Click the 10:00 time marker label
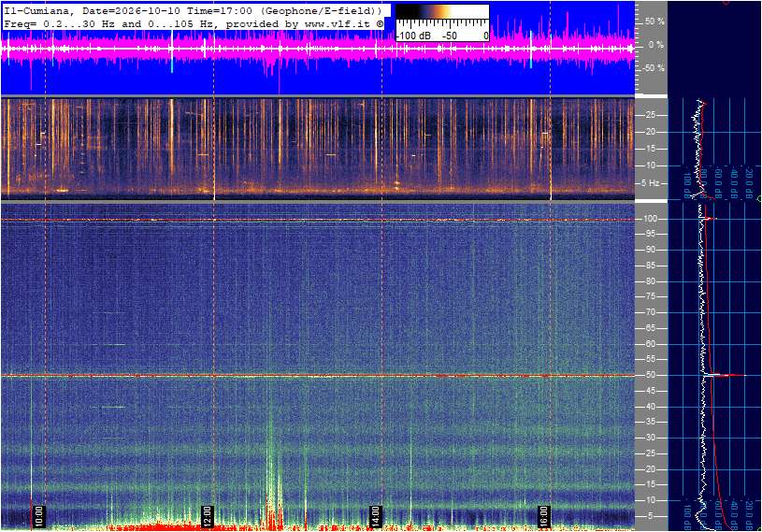 click(39, 515)
